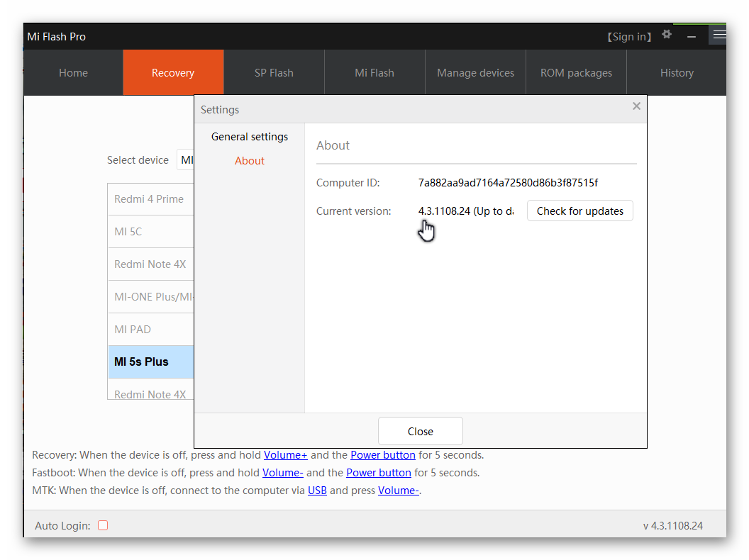This screenshot has width=749, height=560.
Task: Open the gear settings icon in title bar
Action: click(x=667, y=35)
